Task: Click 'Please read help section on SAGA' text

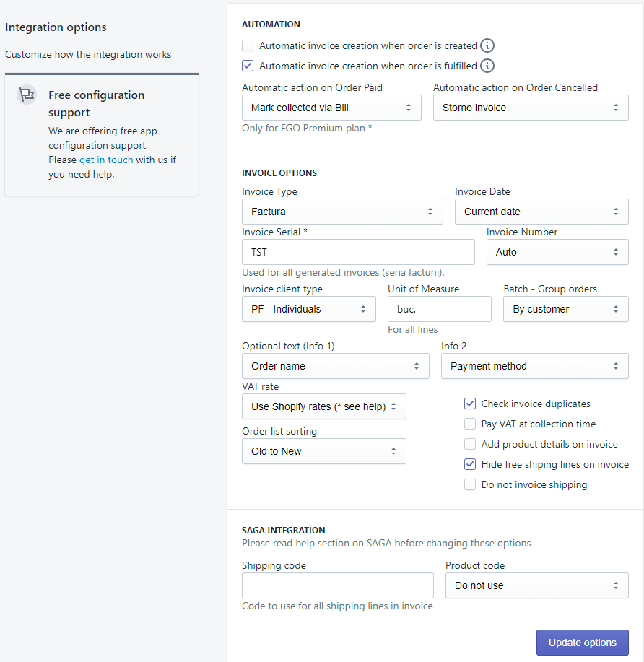Action: 386,543
